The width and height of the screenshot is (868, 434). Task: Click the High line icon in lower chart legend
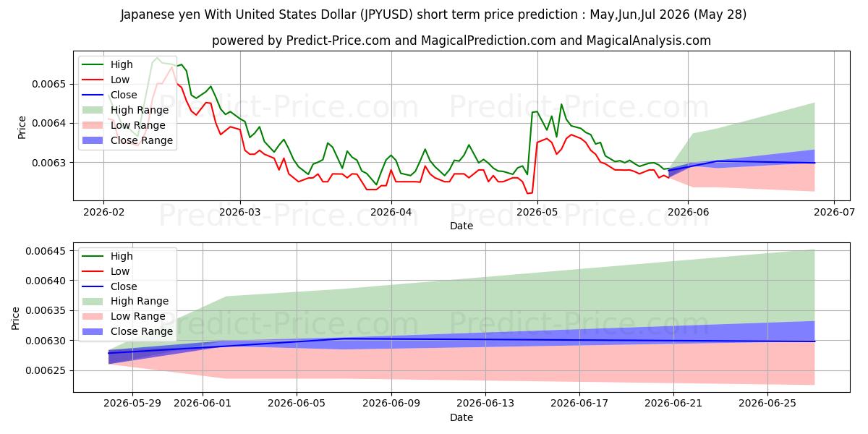pos(95,256)
